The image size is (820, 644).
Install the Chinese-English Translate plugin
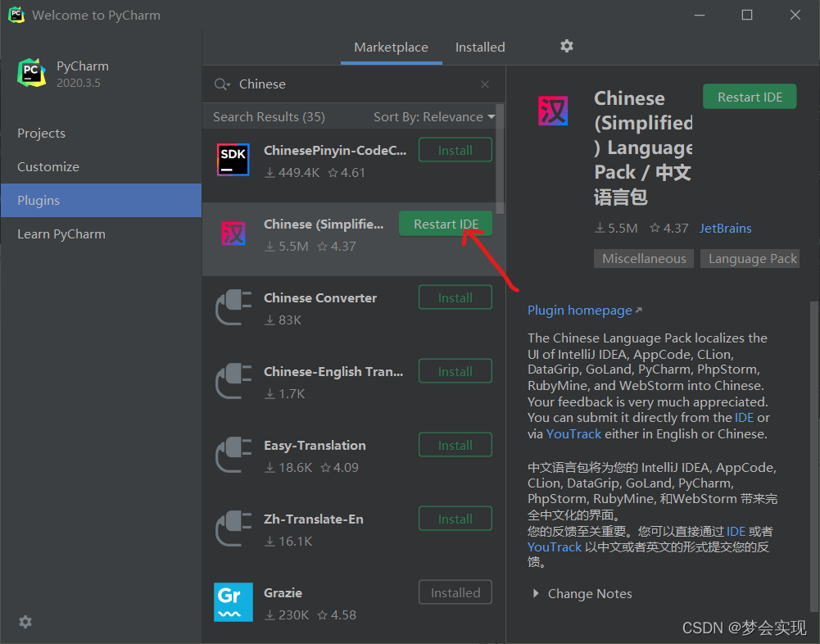pyautogui.click(x=455, y=371)
